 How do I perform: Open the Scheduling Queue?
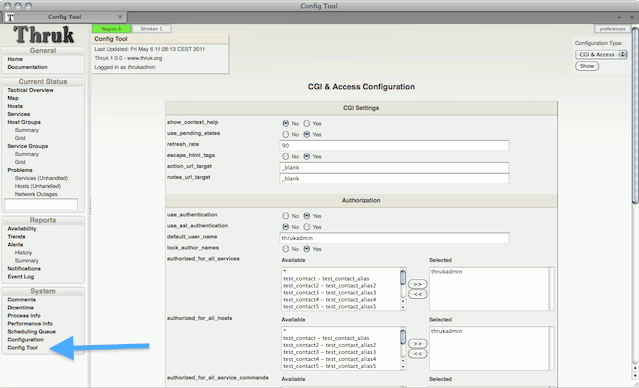click(31, 331)
